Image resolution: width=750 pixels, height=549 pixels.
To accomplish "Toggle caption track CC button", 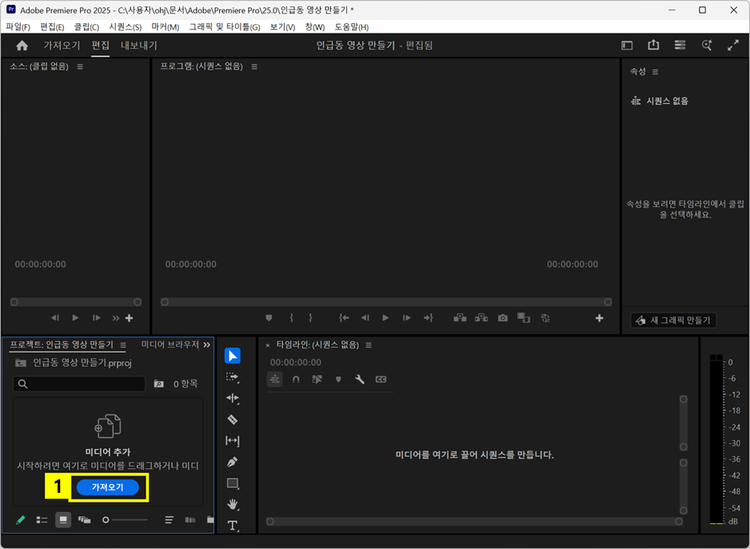I will tap(381, 379).
